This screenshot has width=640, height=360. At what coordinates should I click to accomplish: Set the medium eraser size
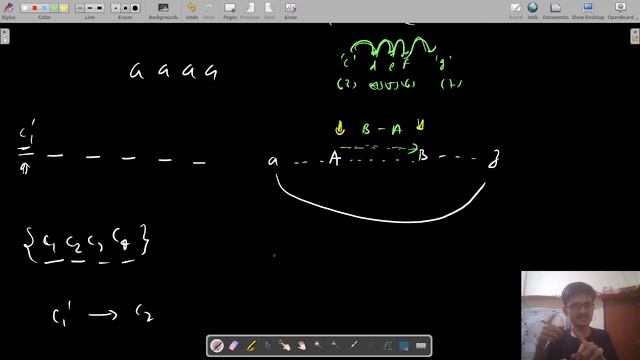(125, 8)
